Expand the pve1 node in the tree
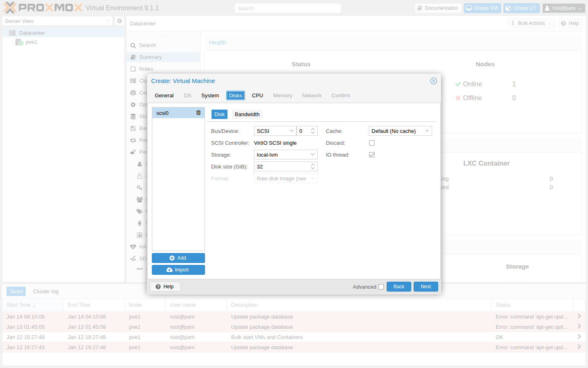588x368 pixels. [13, 42]
